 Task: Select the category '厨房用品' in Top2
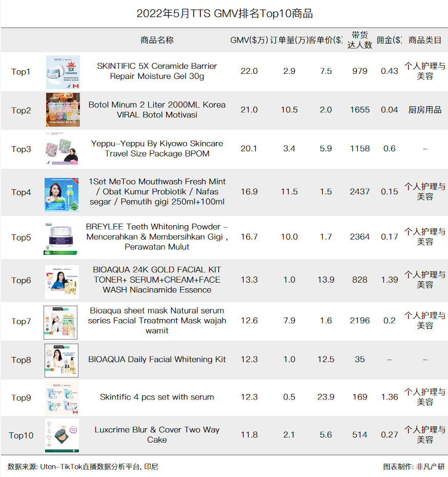point(425,110)
